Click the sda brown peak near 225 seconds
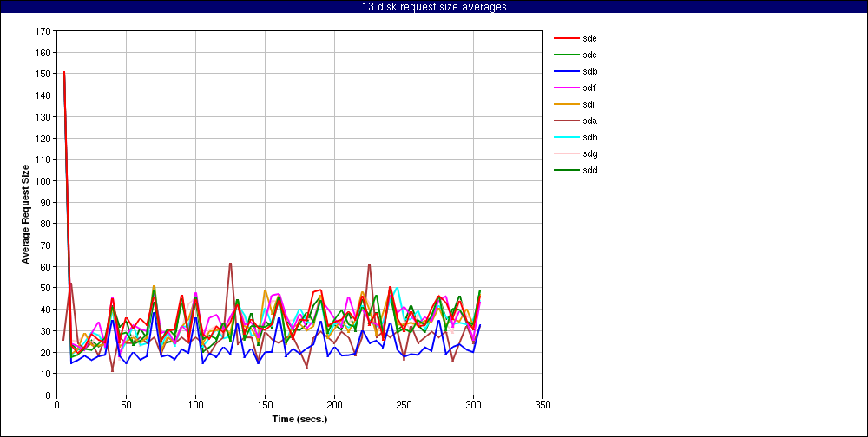Image resolution: width=868 pixels, height=437 pixels. (369, 265)
